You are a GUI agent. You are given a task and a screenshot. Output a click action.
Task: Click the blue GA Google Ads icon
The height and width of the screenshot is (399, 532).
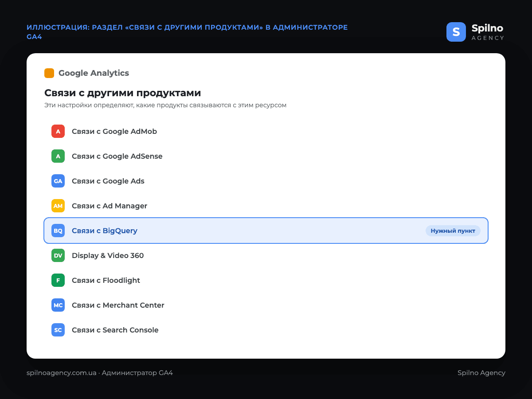[58, 181]
